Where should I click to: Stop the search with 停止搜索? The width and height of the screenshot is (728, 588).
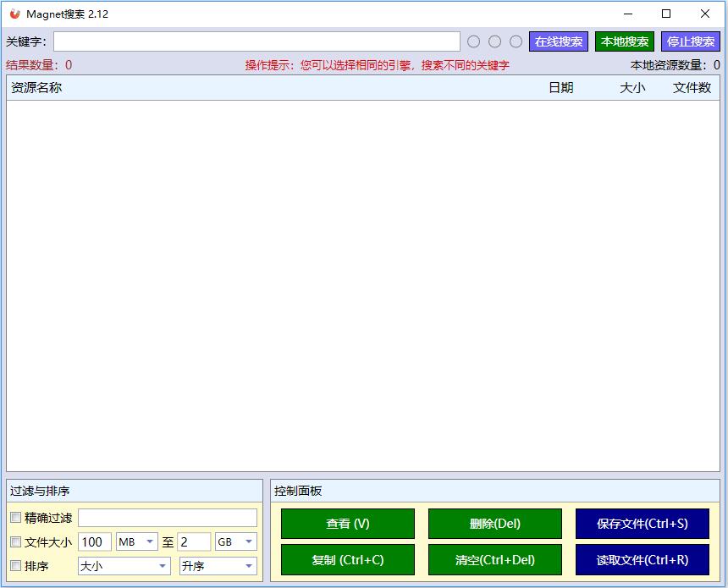coord(690,41)
